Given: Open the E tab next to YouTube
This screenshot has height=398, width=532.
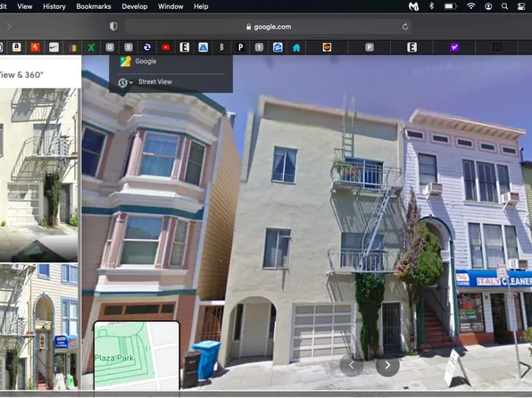Looking at the screenshot, I should pyautogui.click(x=184, y=47).
